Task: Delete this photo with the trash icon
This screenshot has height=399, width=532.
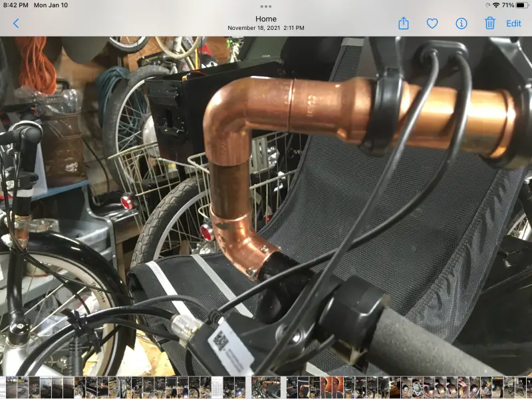Action: click(490, 23)
